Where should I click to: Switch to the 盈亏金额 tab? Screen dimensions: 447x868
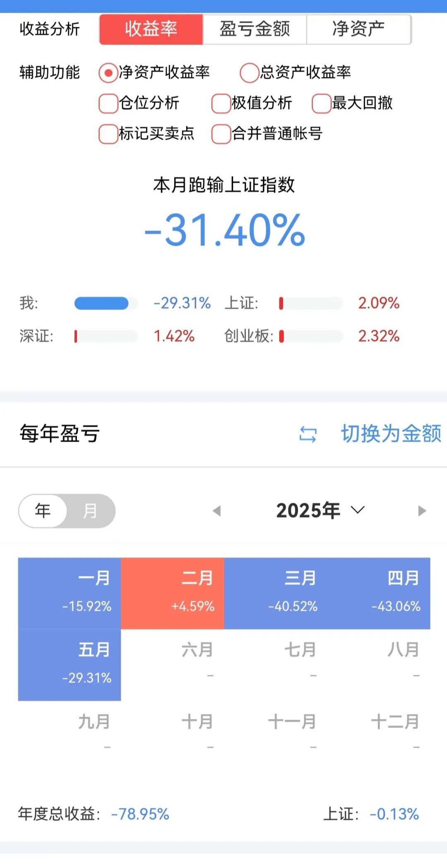tap(255, 29)
